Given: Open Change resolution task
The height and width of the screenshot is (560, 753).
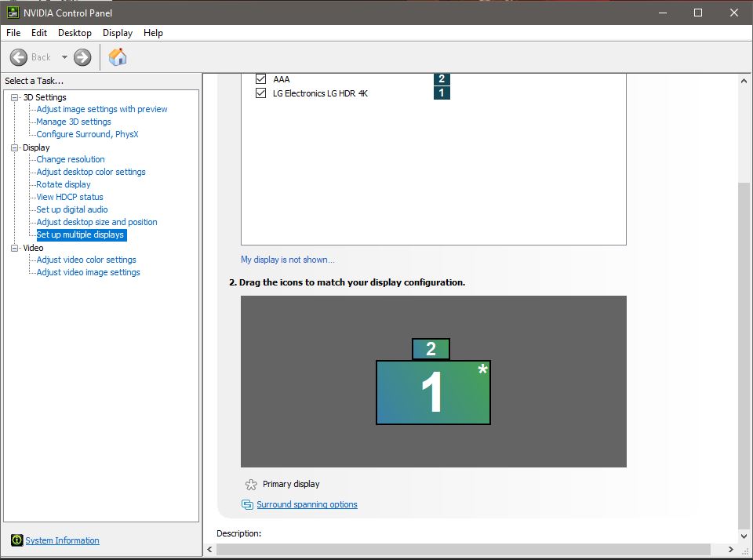Looking at the screenshot, I should click(71, 159).
